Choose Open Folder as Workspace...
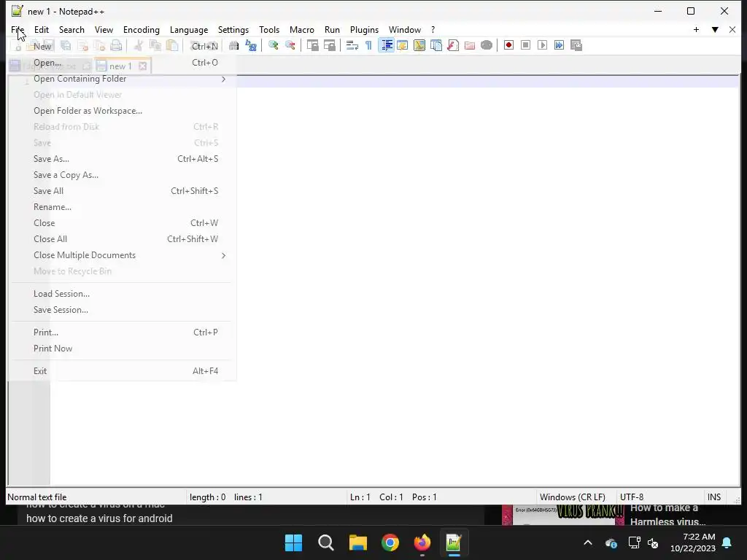This screenshot has width=747, height=560. 121,111
